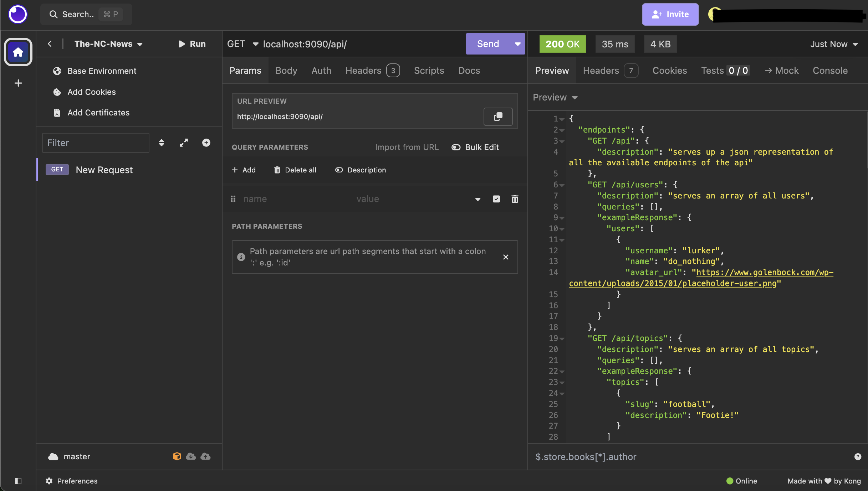Click the home icon in sidebar
The width and height of the screenshot is (868, 491).
coord(18,52)
